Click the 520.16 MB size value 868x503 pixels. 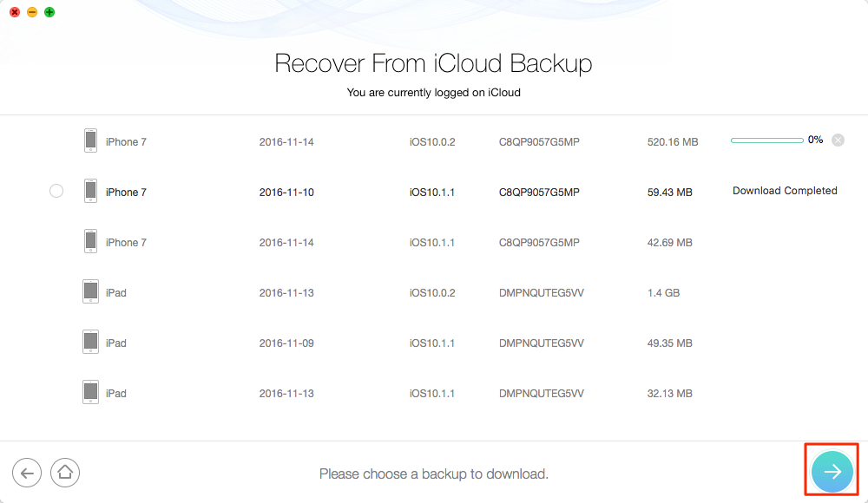[x=673, y=142]
